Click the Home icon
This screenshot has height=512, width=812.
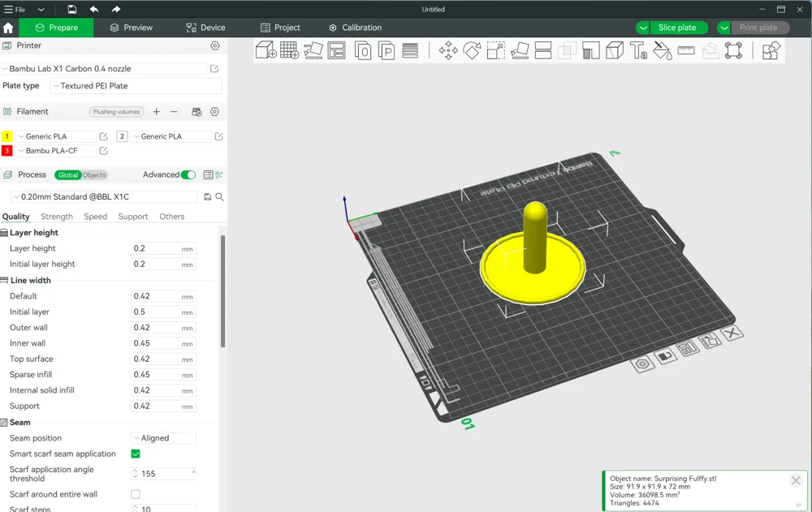pyautogui.click(x=8, y=28)
